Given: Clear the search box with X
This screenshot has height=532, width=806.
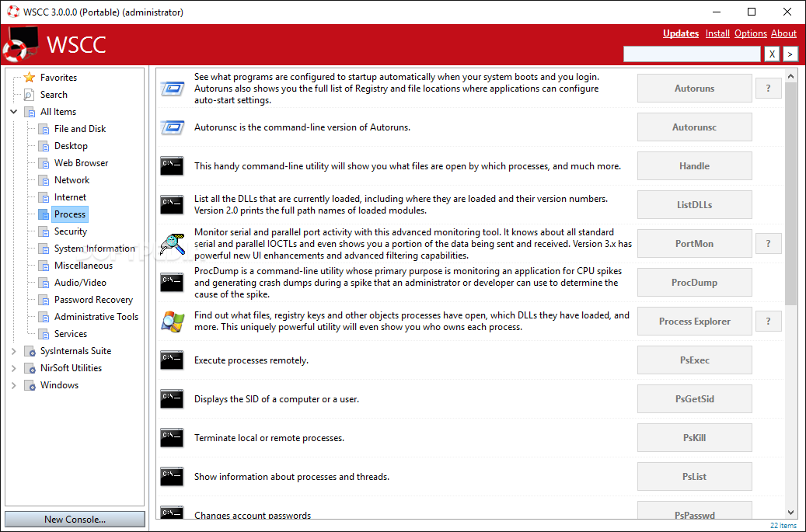Looking at the screenshot, I should coord(772,54).
